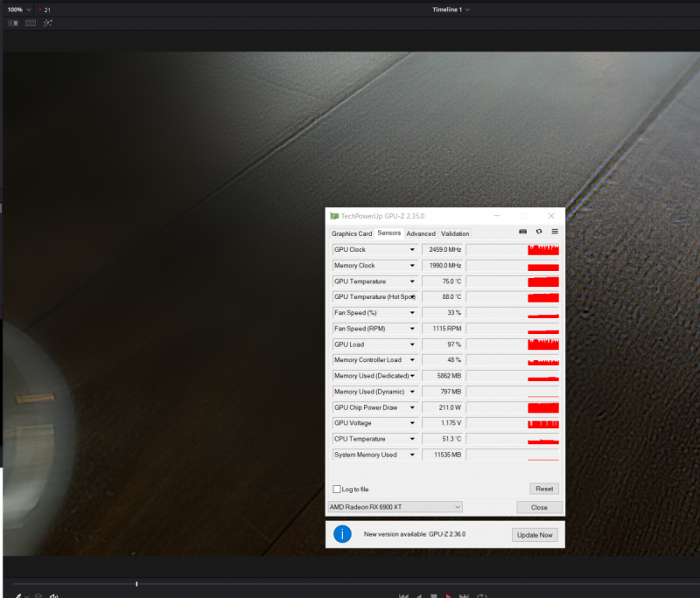Click the Reset button
Viewport: 700px width, 598px height.
[x=544, y=489]
